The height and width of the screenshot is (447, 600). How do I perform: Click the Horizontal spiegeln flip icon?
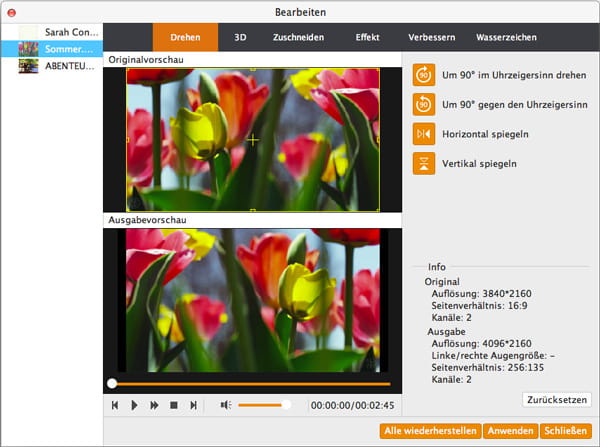tap(424, 134)
